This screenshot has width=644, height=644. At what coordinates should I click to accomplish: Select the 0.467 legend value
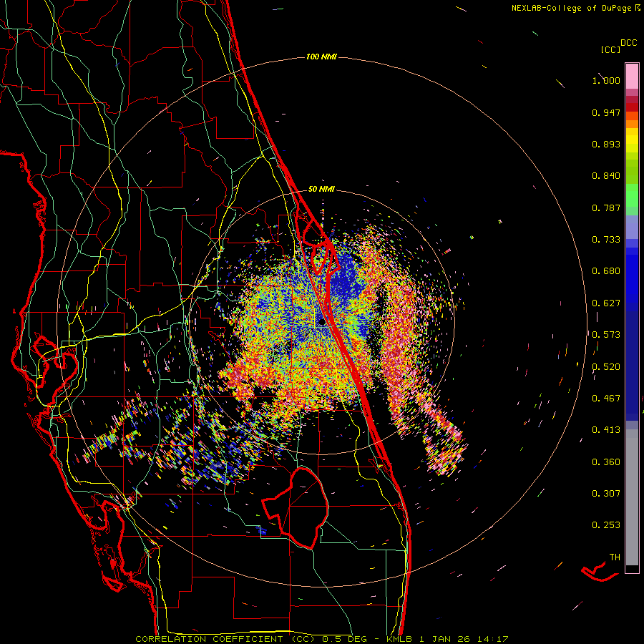pyautogui.click(x=606, y=399)
